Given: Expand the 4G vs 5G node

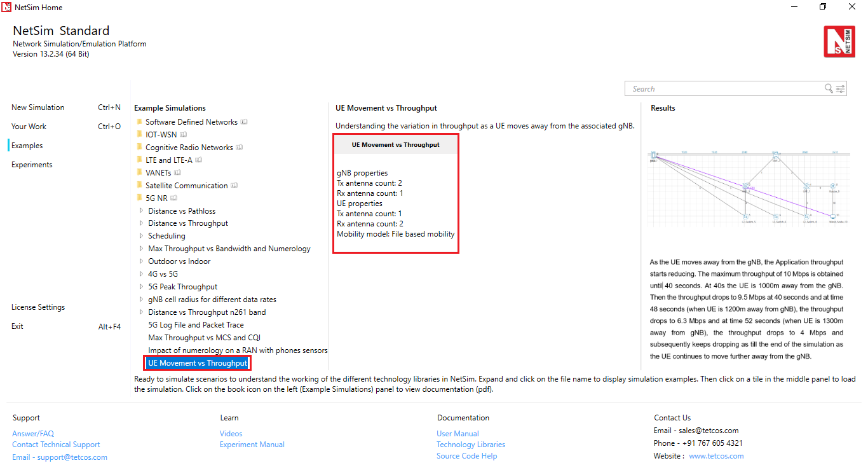Looking at the screenshot, I should pyautogui.click(x=141, y=275).
